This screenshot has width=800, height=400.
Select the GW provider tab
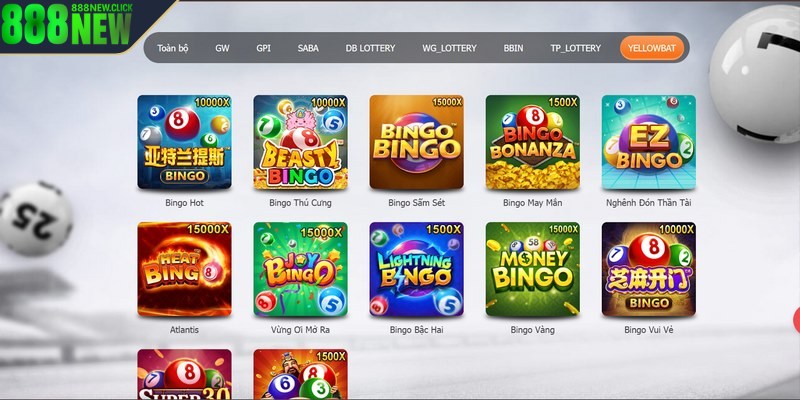222,48
